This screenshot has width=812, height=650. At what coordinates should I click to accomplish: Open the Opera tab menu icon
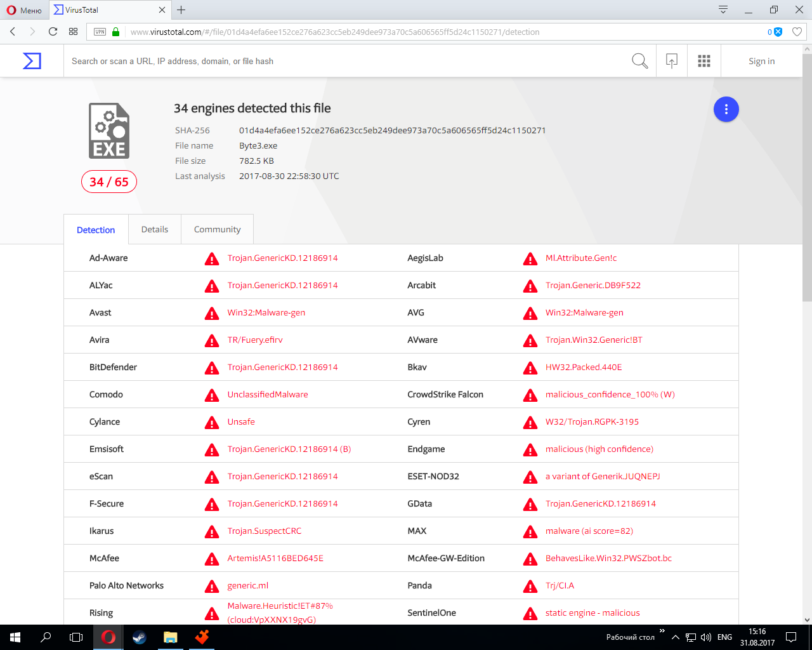pyautogui.click(x=723, y=10)
